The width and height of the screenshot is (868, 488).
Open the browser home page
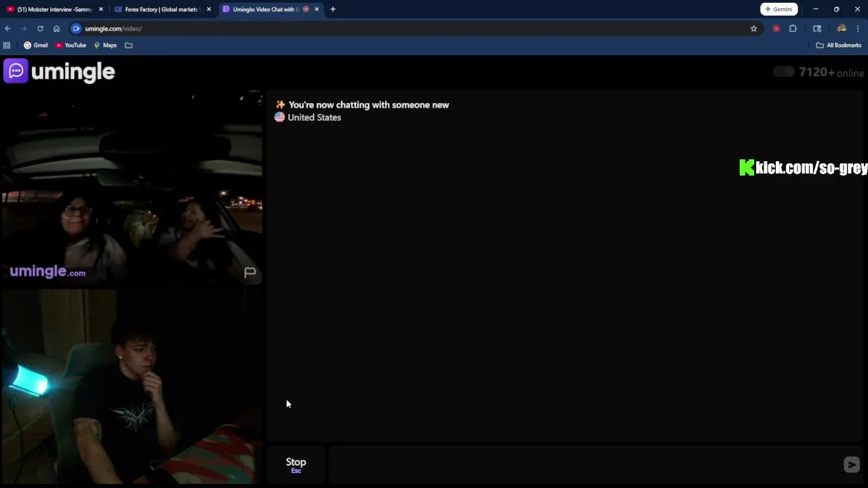point(56,28)
